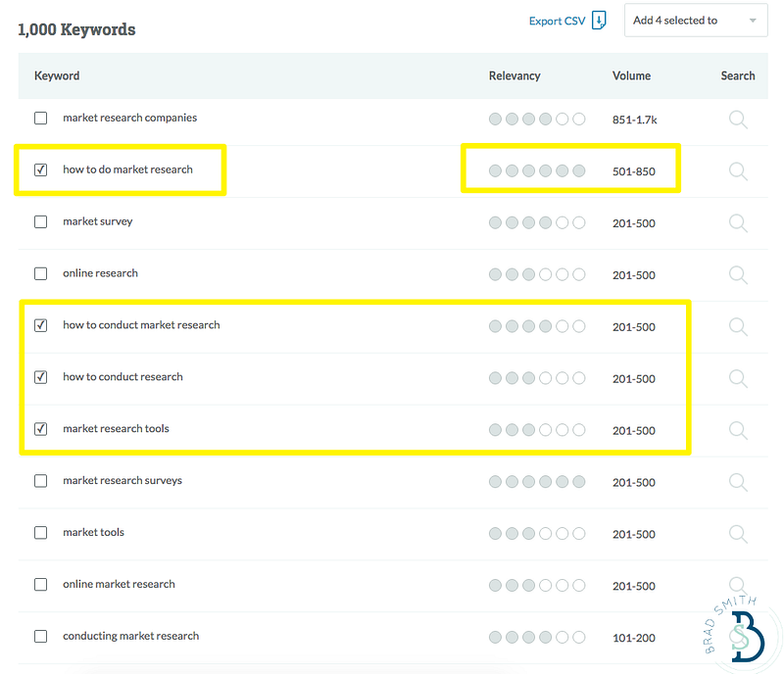Screen dimensions: 784x674
Task: Tick the conducting market research checkbox
Action: (40, 637)
